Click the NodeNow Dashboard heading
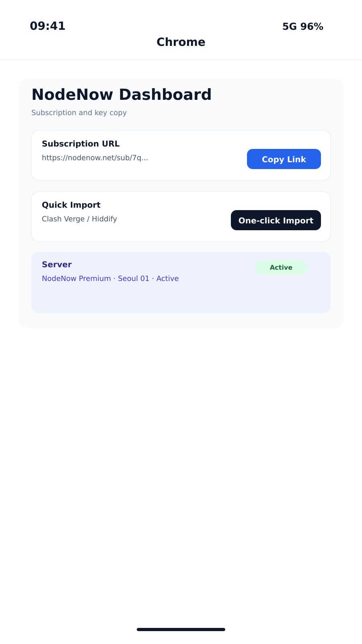Screen dimensions: 362x644 coord(121,95)
